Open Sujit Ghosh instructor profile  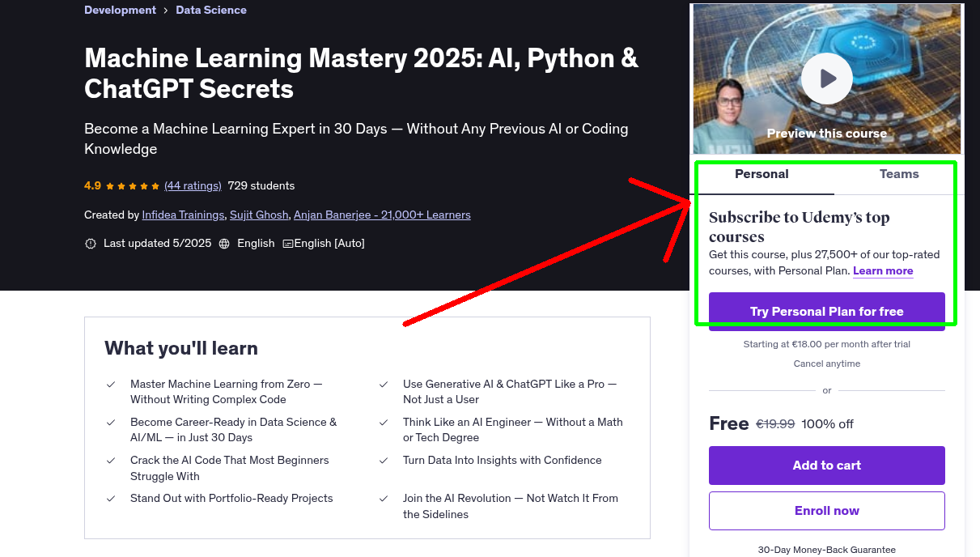(x=259, y=215)
